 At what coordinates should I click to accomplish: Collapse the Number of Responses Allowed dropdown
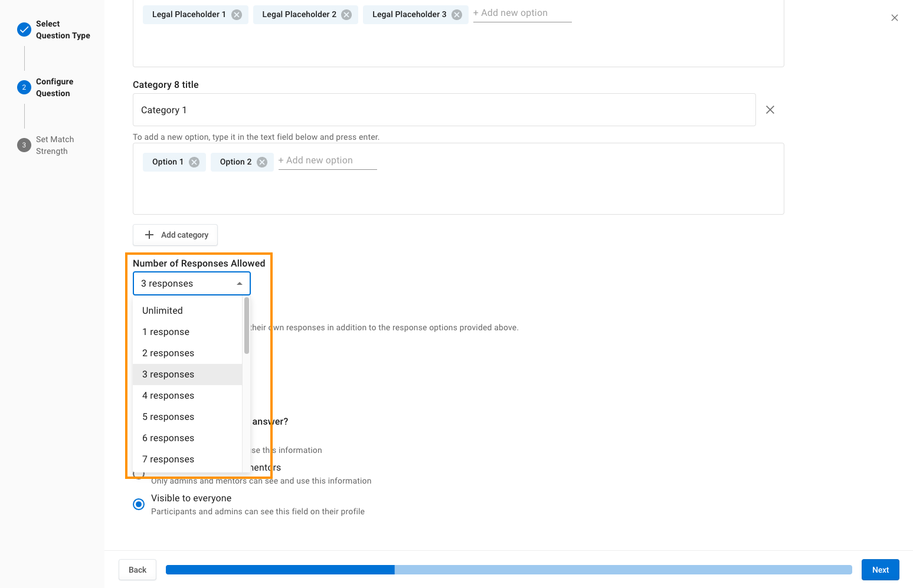point(240,284)
